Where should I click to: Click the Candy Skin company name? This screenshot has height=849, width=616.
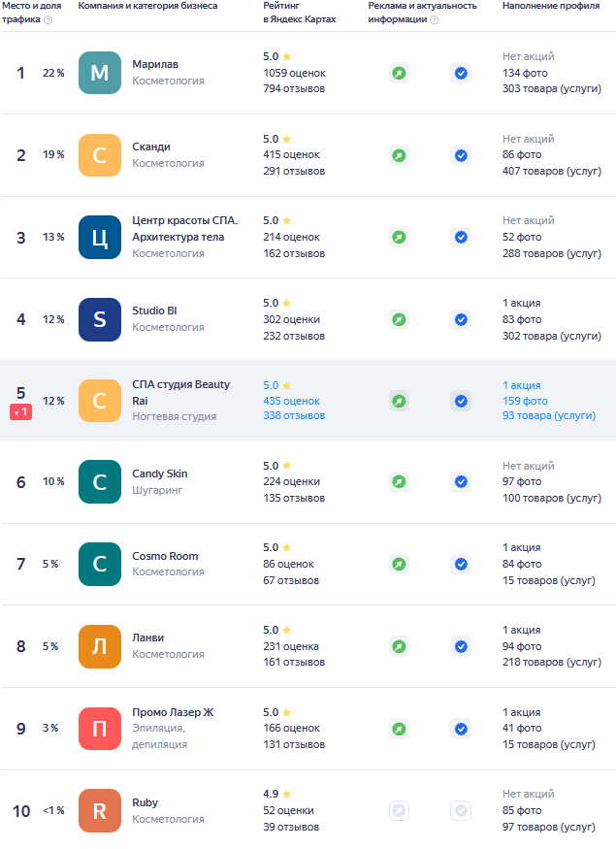pyautogui.click(x=160, y=473)
